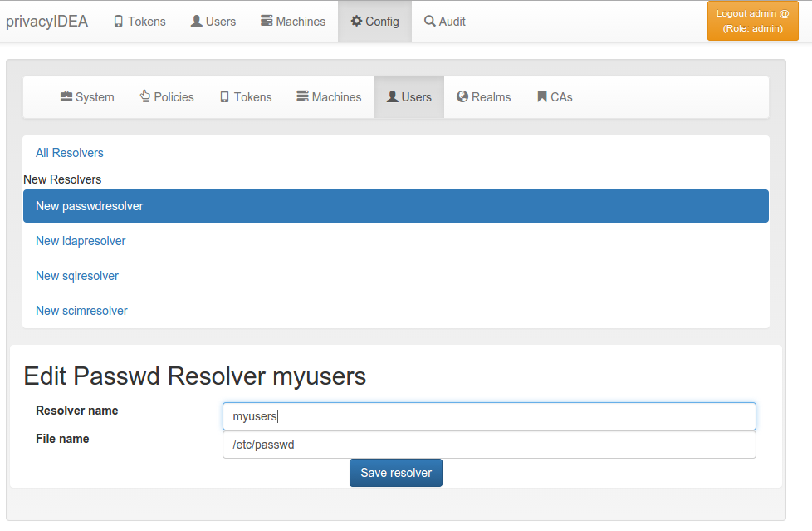Click the hand icon next to Policies
The width and height of the screenshot is (812, 531).
tap(145, 96)
